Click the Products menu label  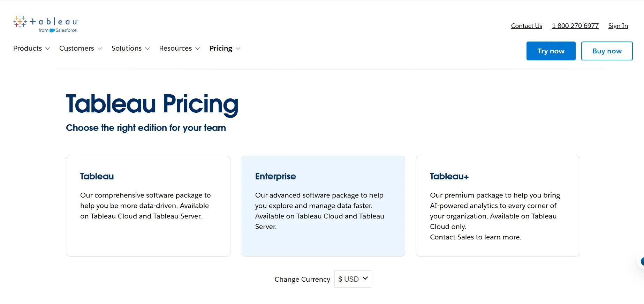tap(28, 49)
